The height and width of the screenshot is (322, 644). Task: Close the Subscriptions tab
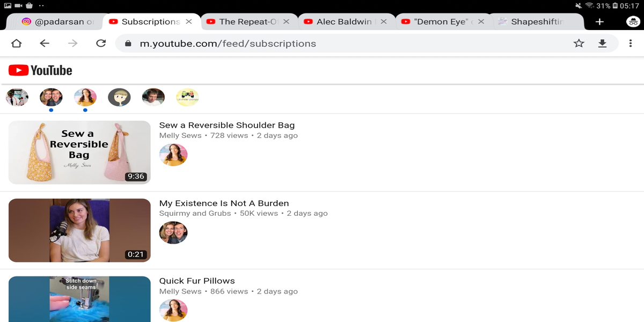(x=188, y=22)
